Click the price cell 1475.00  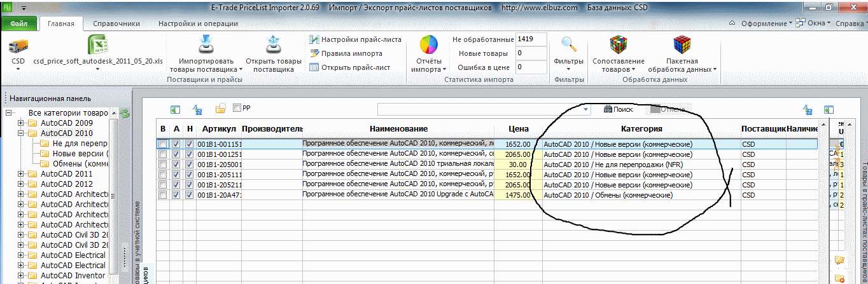coord(518,195)
